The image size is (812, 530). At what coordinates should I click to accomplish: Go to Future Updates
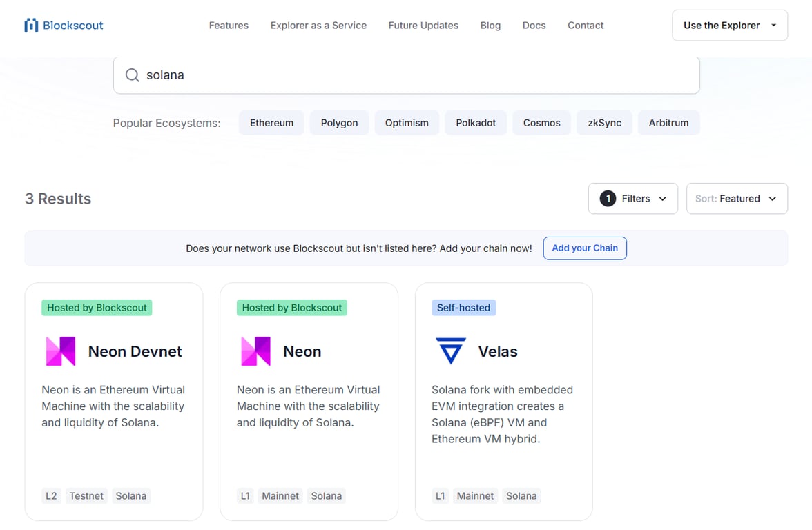point(424,26)
